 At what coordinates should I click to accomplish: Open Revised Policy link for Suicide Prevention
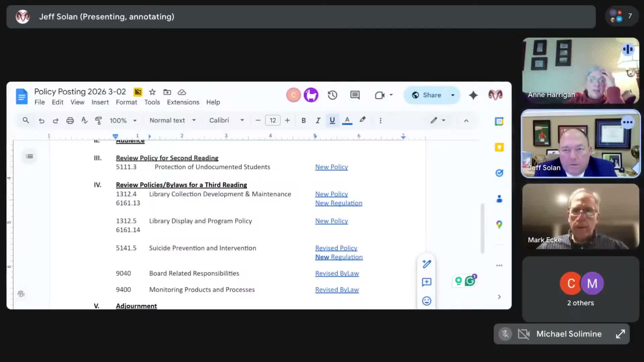click(x=336, y=248)
